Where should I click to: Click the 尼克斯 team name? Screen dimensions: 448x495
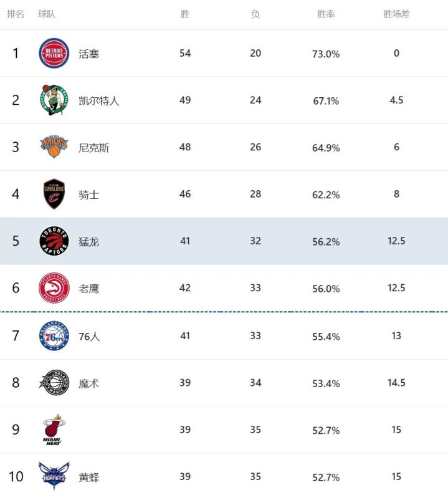point(94,148)
